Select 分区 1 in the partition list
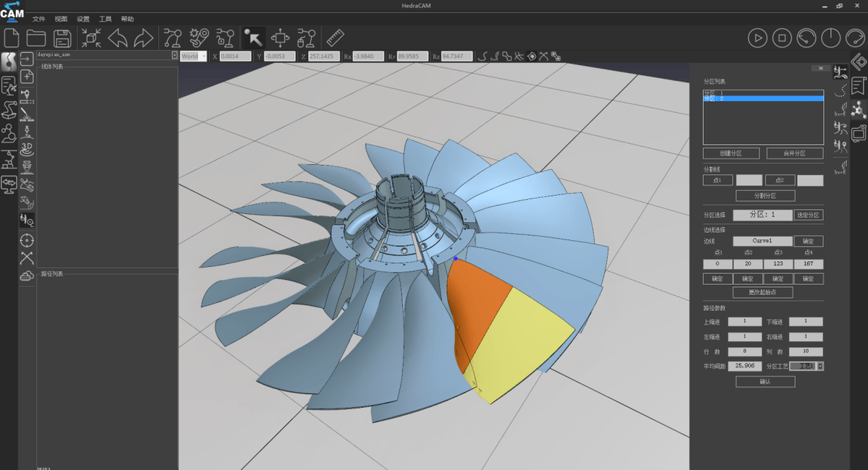 [x=763, y=93]
